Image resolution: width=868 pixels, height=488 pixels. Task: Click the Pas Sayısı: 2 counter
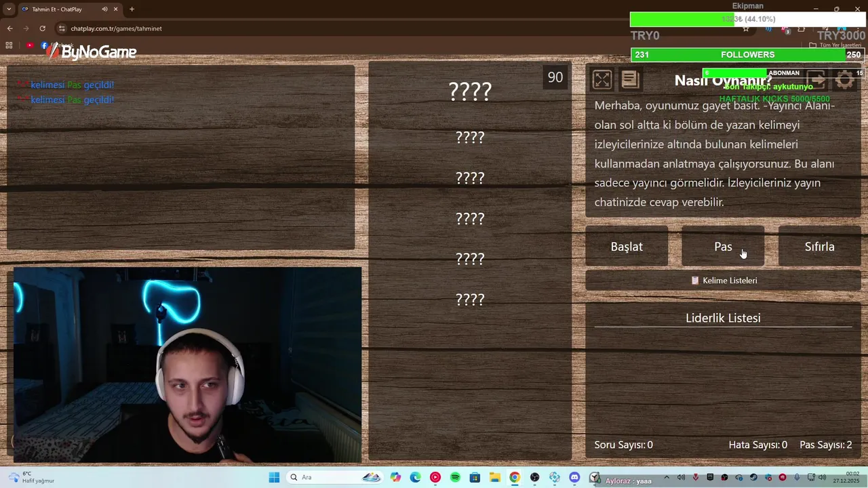(x=825, y=445)
